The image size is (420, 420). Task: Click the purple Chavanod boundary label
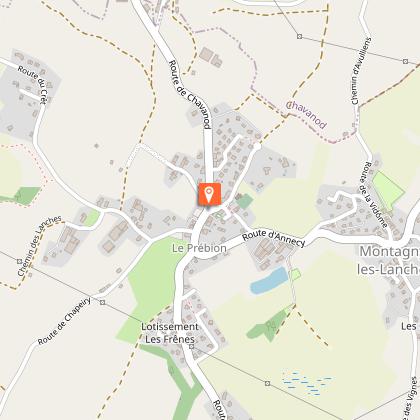[x=307, y=114]
